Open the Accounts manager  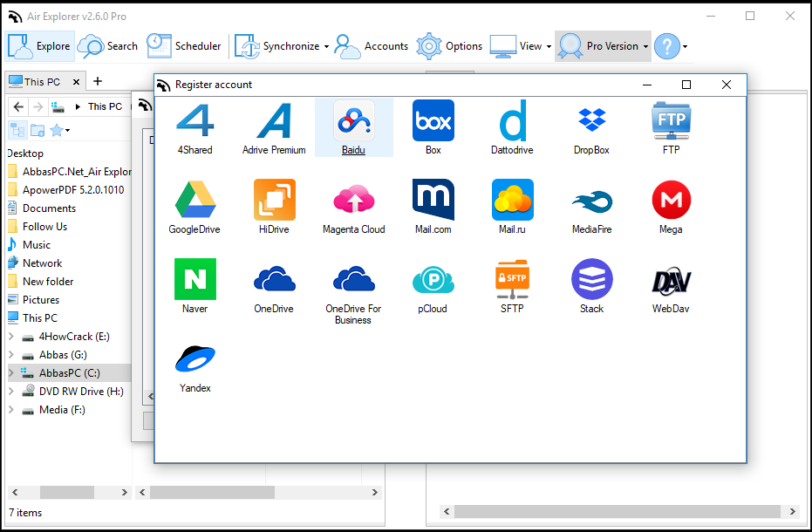coord(372,46)
